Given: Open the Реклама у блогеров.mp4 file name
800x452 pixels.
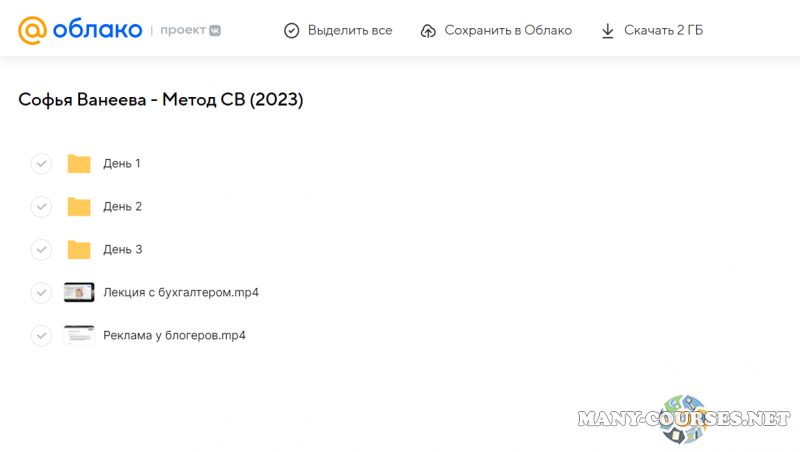Looking at the screenshot, I should point(174,336).
